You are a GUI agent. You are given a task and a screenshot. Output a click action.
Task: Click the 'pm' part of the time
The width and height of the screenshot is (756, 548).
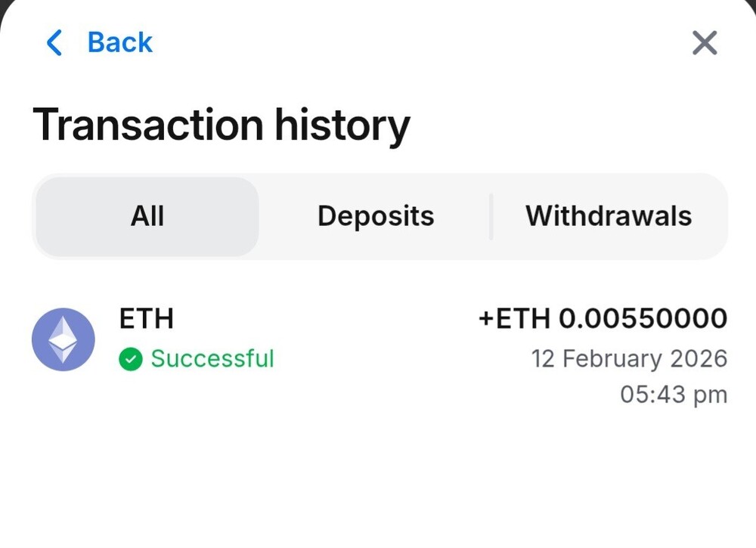click(710, 395)
